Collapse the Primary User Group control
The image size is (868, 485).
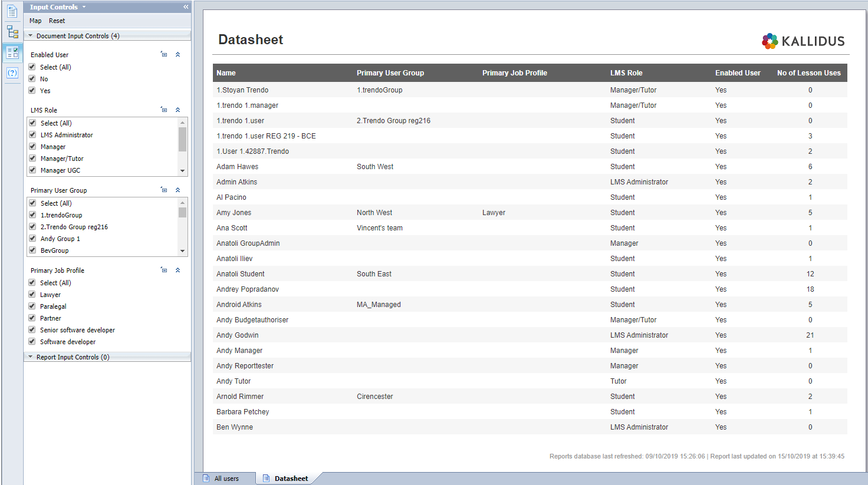tap(177, 190)
